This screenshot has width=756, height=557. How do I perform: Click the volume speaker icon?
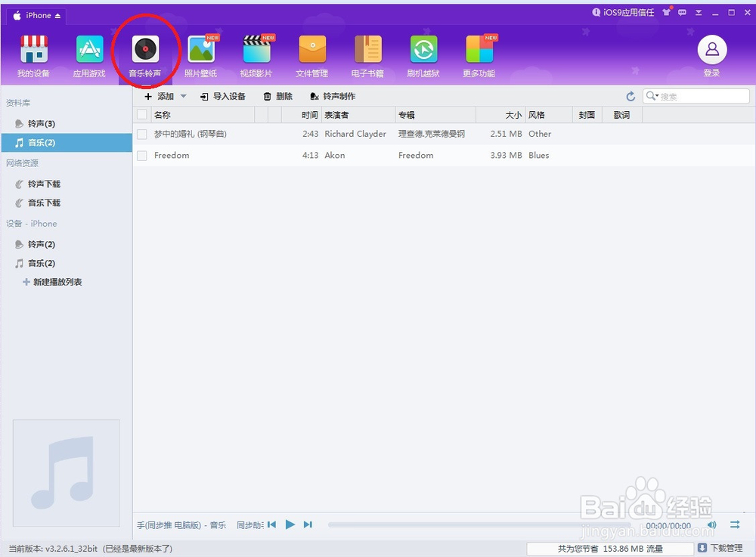point(711,525)
